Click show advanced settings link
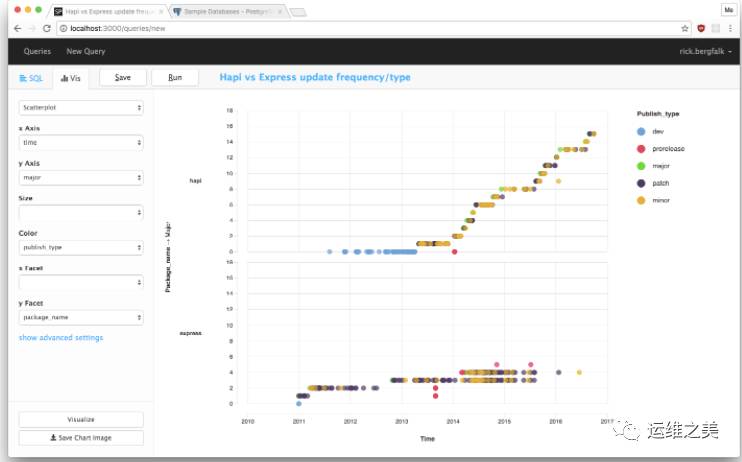 pyautogui.click(x=61, y=338)
